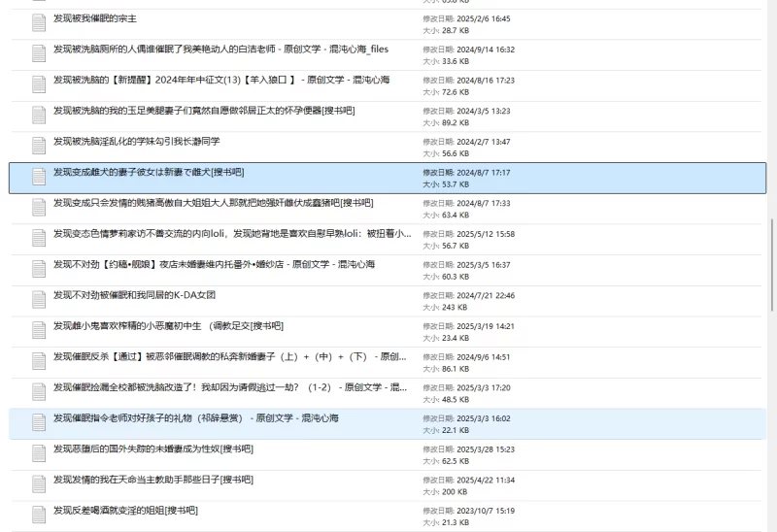Viewport: 777px width, 532px height.
Task: Select the file icon dated 2025/5/12 15:58
Action: [39, 239]
